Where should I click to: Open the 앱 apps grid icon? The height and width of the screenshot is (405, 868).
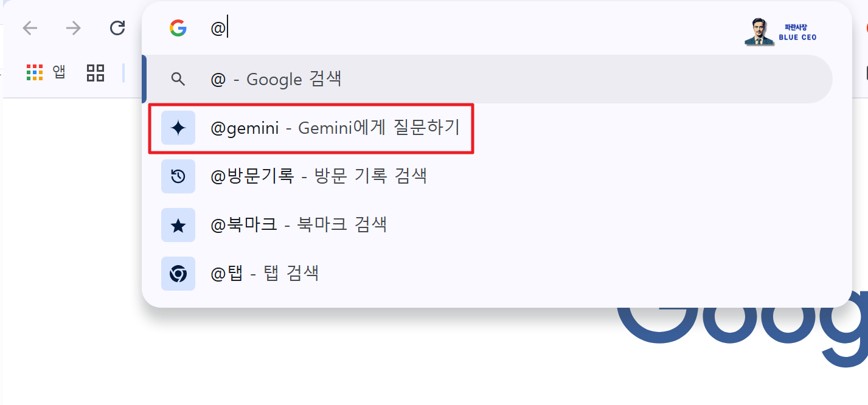tap(35, 71)
